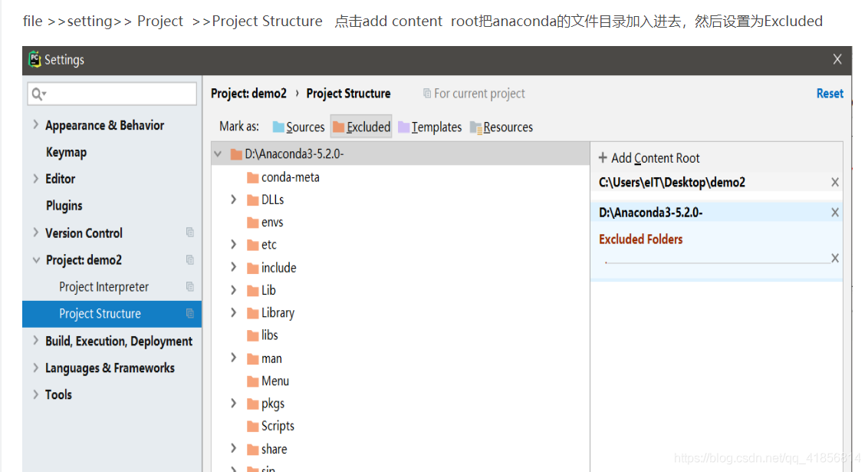Close the Settings dialog
This screenshot has width=868, height=472.
837,59
